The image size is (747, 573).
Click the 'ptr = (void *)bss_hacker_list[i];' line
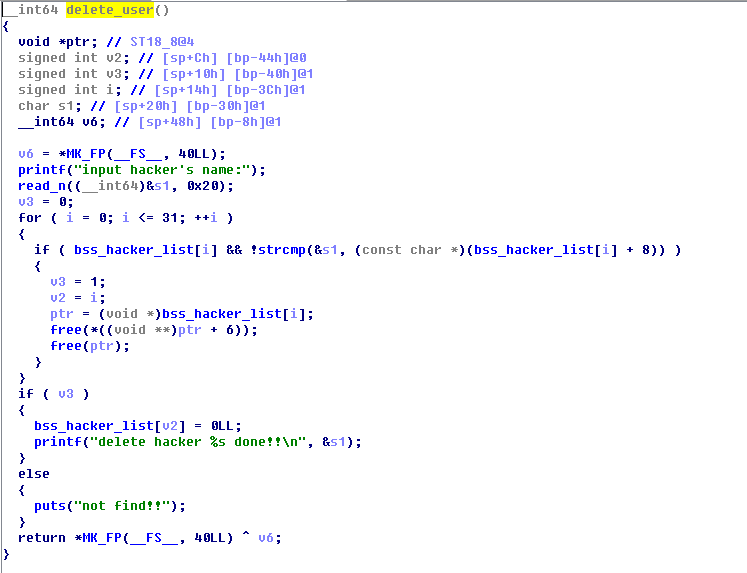pyautogui.click(x=182, y=314)
